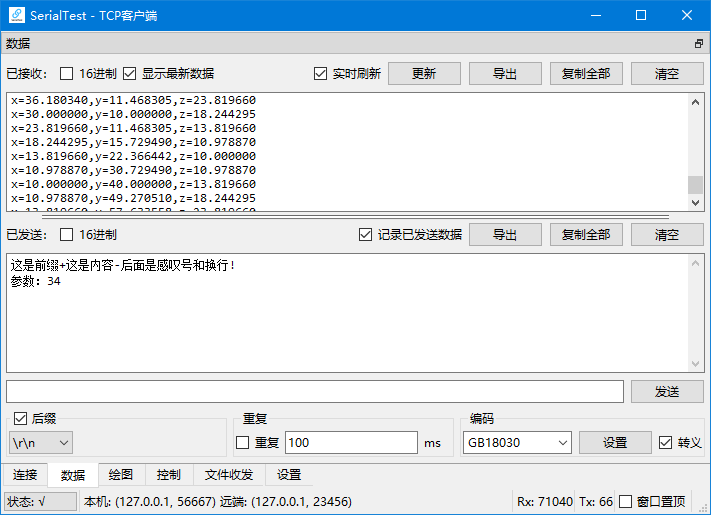Click the 发送 send button
711x515 pixels.
pyautogui.click(x=667, y=391)
